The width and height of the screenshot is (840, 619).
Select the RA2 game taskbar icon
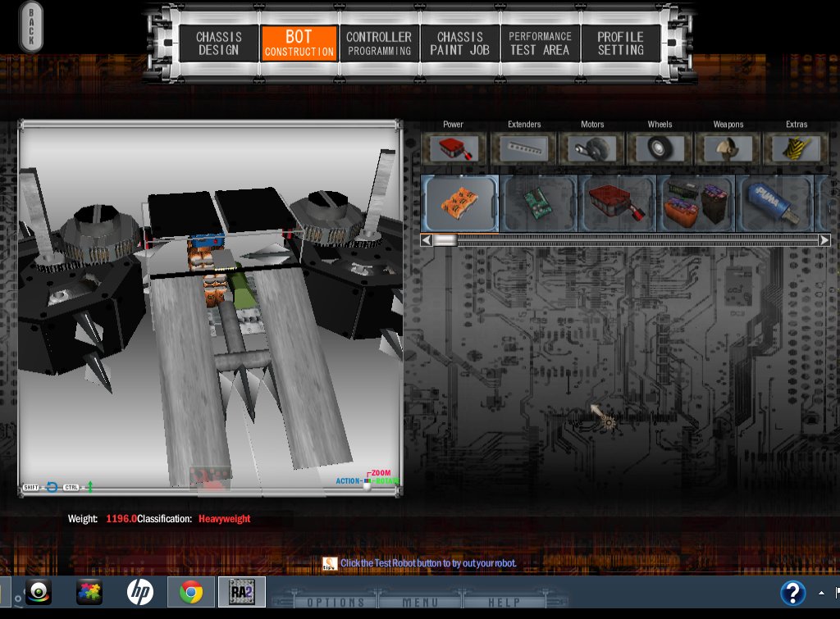tap(242, 592)
